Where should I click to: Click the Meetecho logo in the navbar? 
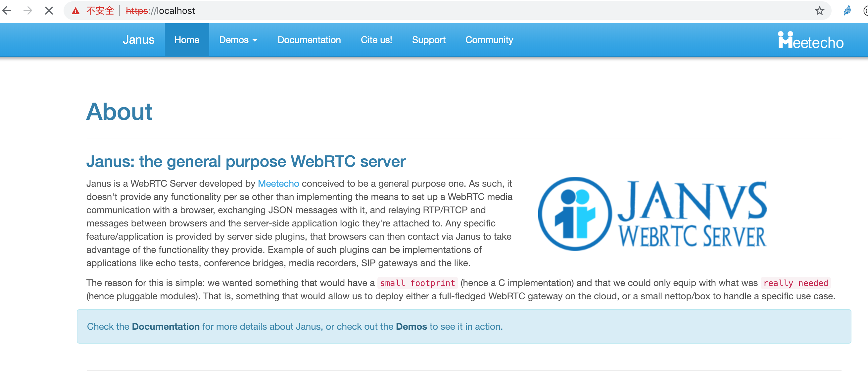tap(810, 40)
